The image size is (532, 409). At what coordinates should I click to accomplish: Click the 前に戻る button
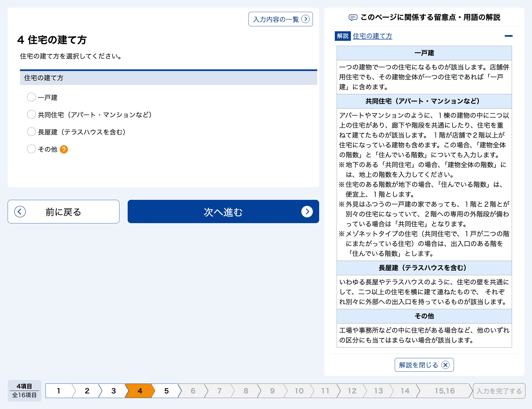pyautogui.click(x=63, y=212)
